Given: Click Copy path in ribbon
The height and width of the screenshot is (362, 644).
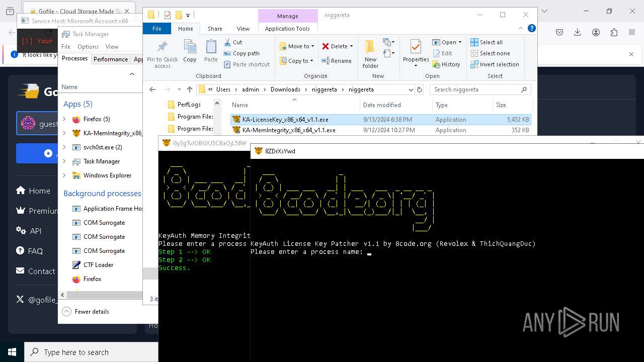Looking at the screenshot, I should click(x=242, y=53).
